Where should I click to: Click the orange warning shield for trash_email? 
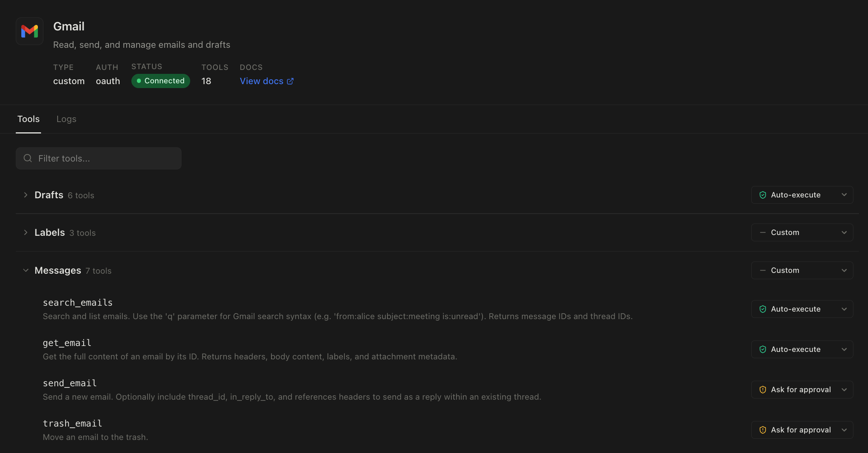coord(763,430)
